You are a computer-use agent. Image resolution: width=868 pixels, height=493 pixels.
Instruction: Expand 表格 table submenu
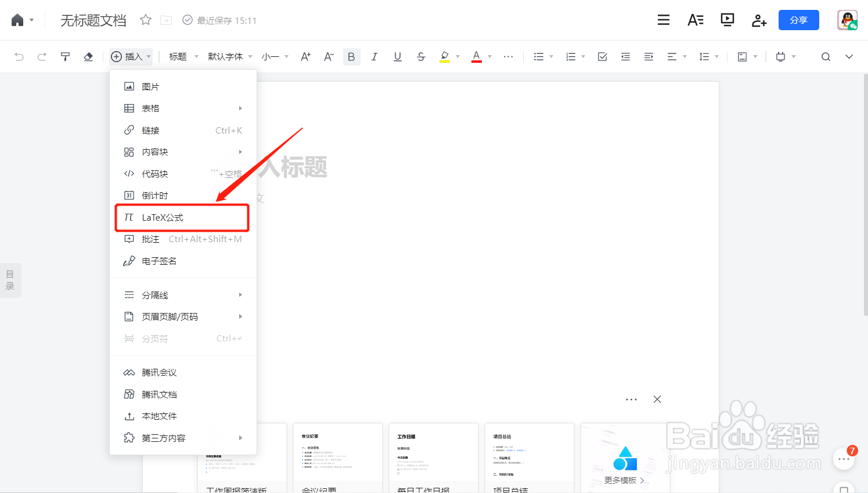[x=183, y=108]
